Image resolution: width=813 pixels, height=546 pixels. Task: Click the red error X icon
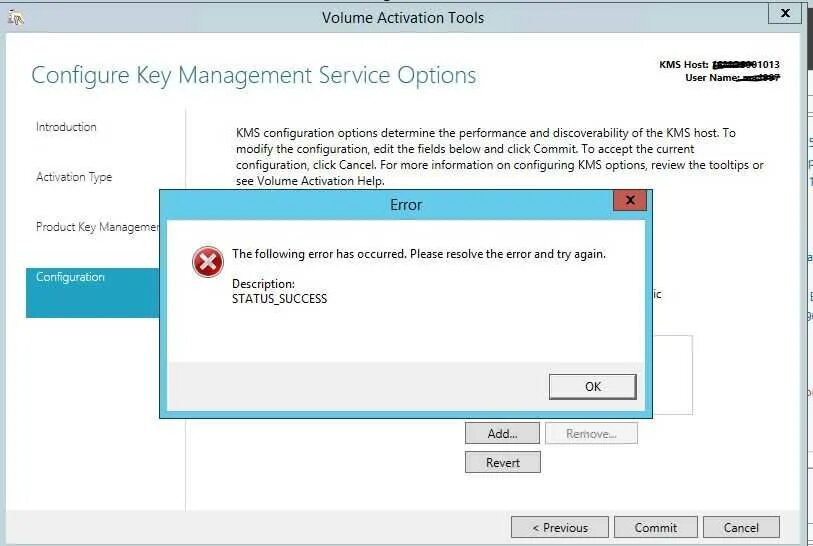pos(207,262)
